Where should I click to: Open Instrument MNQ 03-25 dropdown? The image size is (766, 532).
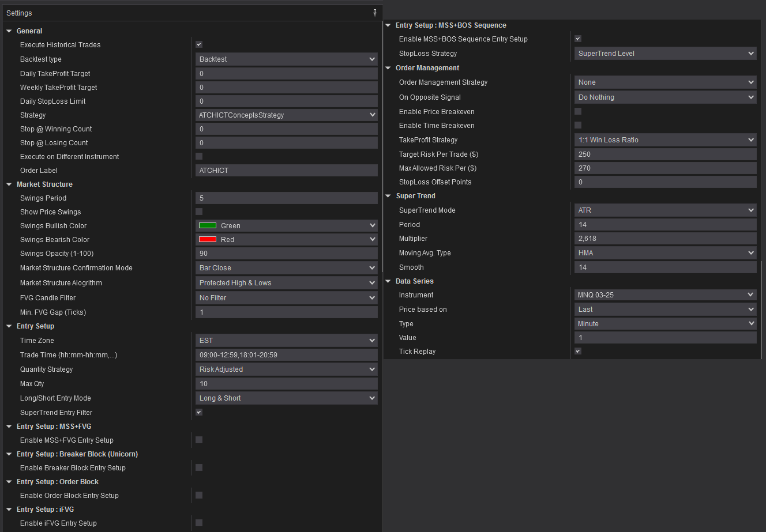tap(666, 295)
